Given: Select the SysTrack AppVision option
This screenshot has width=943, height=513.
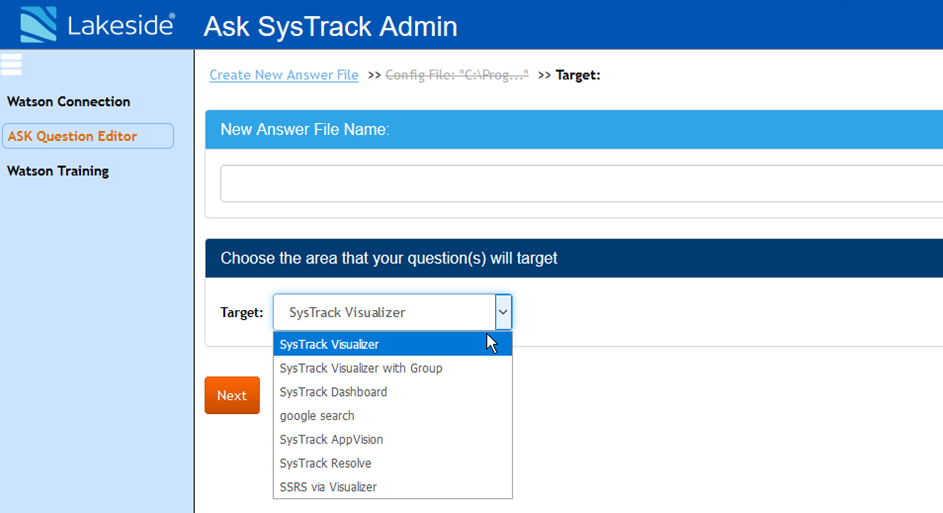Looking at the screenshot, I should [393, 440].
